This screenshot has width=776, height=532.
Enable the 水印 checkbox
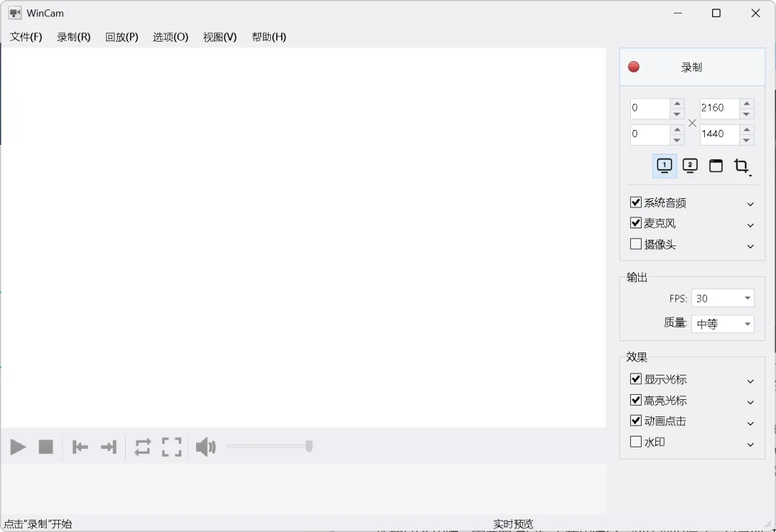tap(636, 441)
